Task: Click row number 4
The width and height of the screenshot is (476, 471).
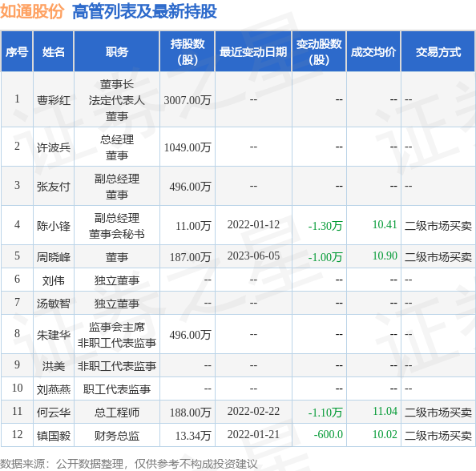Action: click(x=17, y=224)
